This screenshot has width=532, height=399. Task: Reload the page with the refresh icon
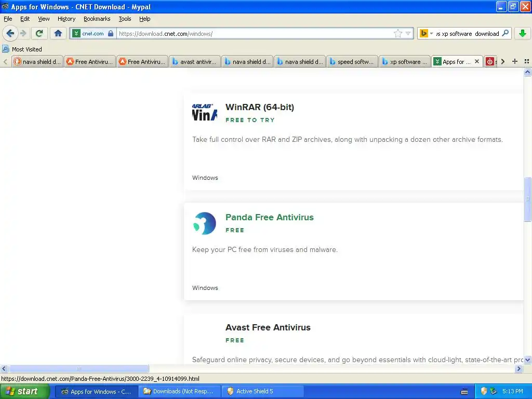(x=39, y=33)
